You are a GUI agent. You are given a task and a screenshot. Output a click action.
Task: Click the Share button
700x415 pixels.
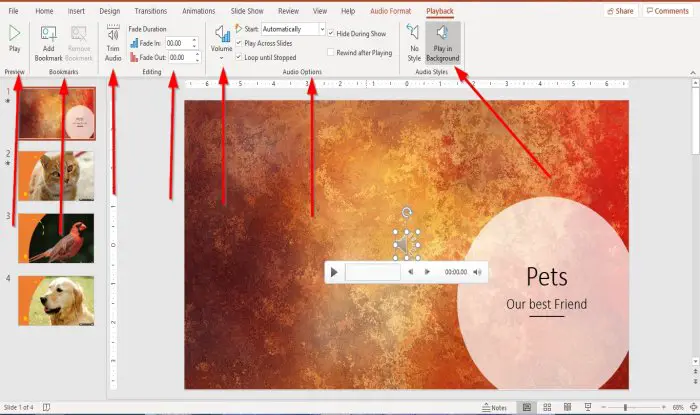tap(621, 11)
